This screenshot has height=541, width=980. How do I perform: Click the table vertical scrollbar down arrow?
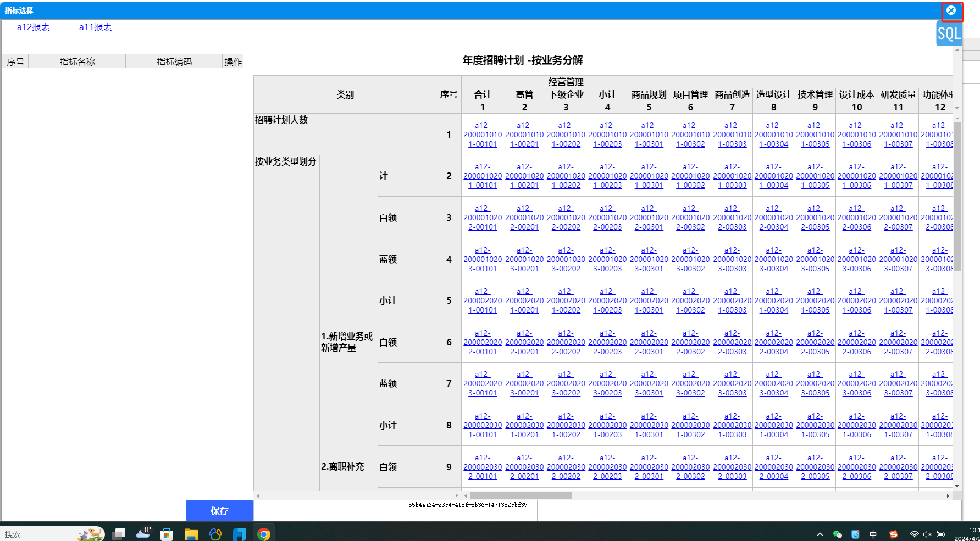957,486
